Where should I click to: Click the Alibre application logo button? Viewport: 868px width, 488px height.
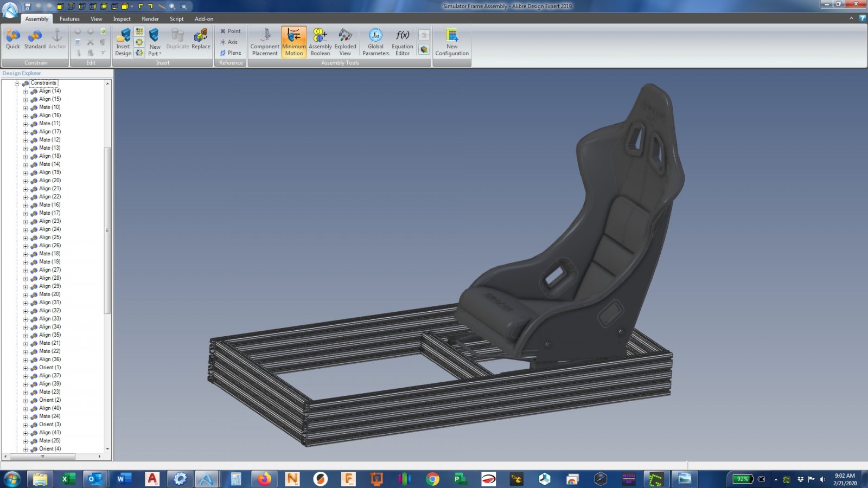click(x=10, y=9)
